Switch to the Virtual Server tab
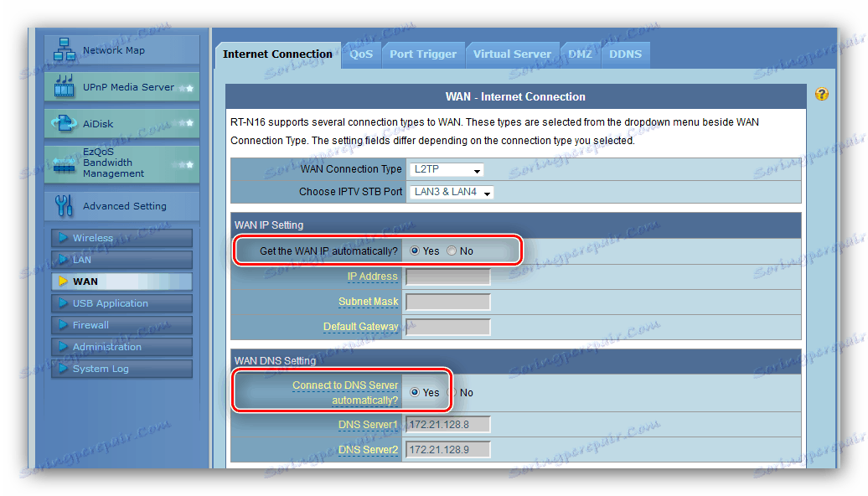The width and height of the screenshot is (868, 496). [x=512, y=54]
